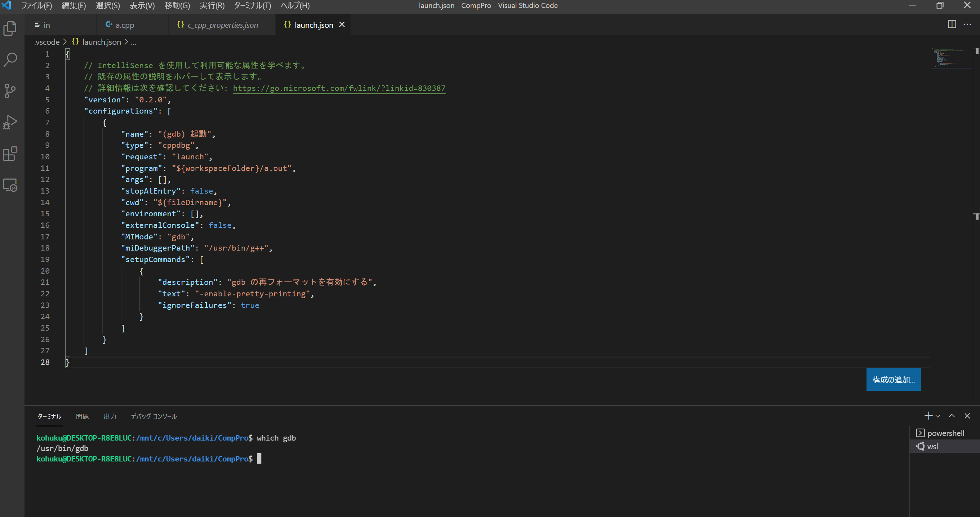This screenshot has width=980, height=517.
Task: Open the Run and Debug view
Action: click(x=10, y=122)
